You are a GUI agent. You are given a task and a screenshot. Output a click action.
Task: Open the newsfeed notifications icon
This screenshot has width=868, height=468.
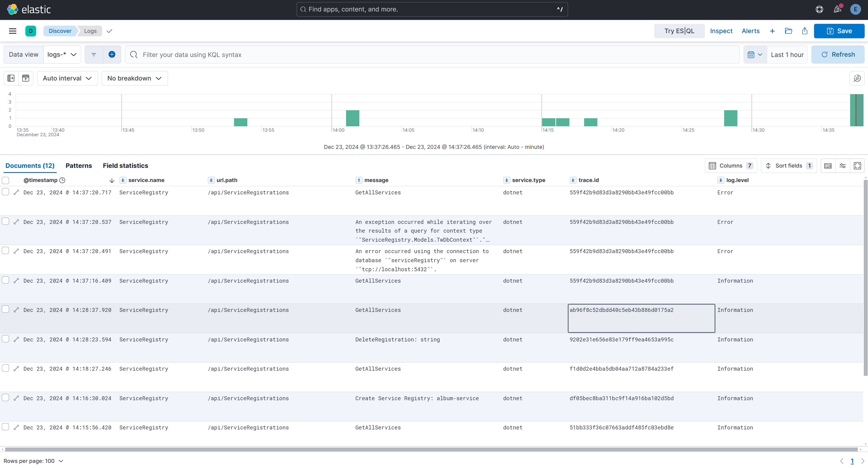click(x=838, y=9)
